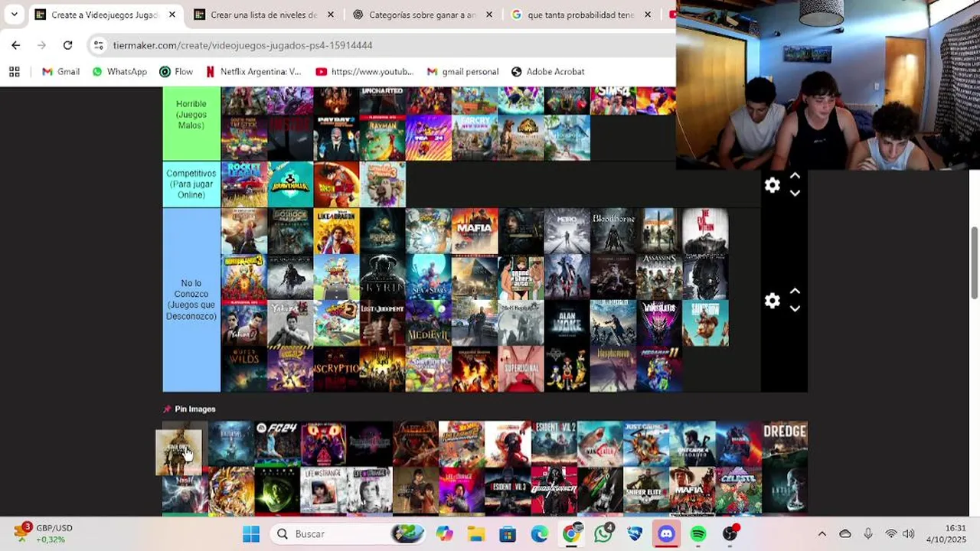Pick the Ghostrunner image in the pool

click(554, 490)
